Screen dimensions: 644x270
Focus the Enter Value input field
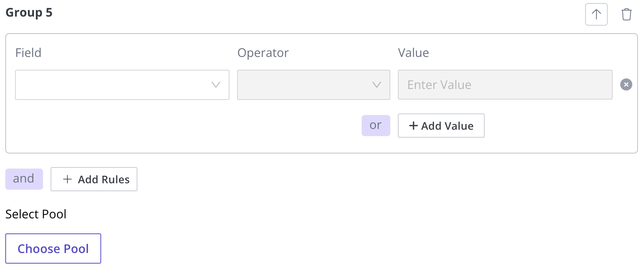(505, 85)
